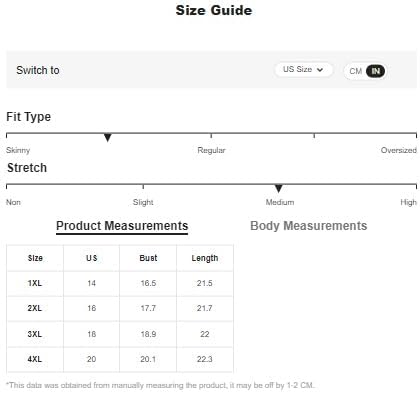Image resolution: width=420 pixels, height=393 pixels.
Task: Select the 2XL size row
Action: [120, 308]
